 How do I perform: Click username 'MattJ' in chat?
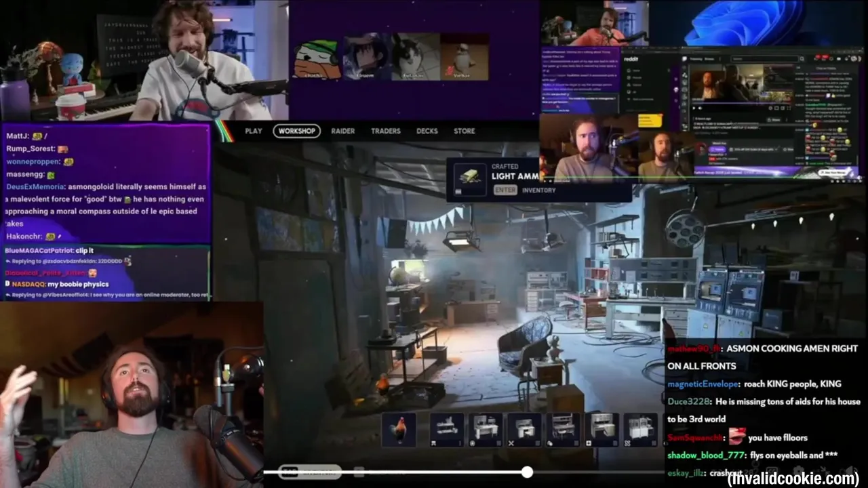17,136
